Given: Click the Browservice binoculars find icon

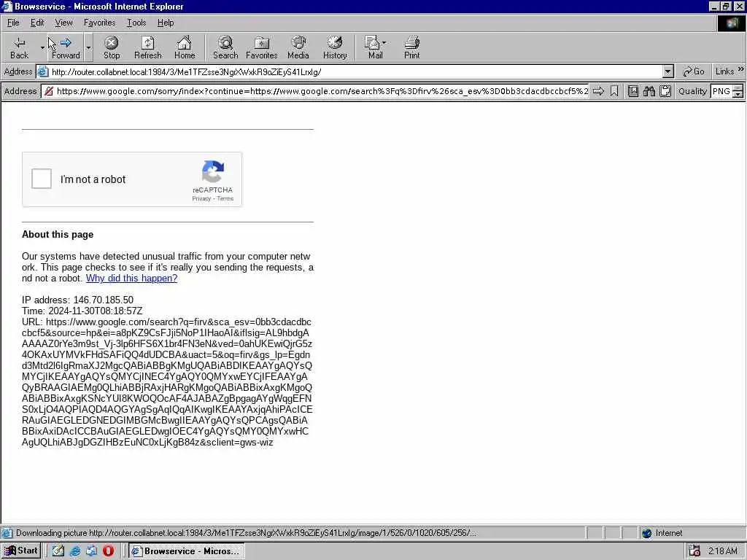Looking at the screenshot, I should point(649,91).
